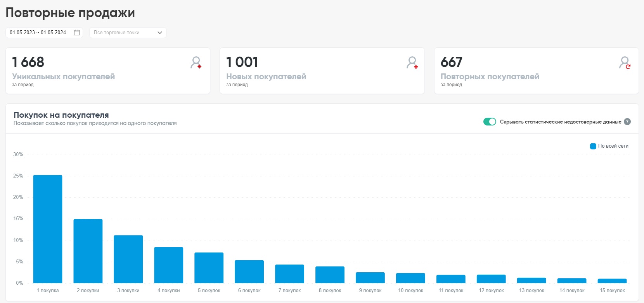
Task: Click the '25%' y-axis label
Action: [x=18, y=176]
